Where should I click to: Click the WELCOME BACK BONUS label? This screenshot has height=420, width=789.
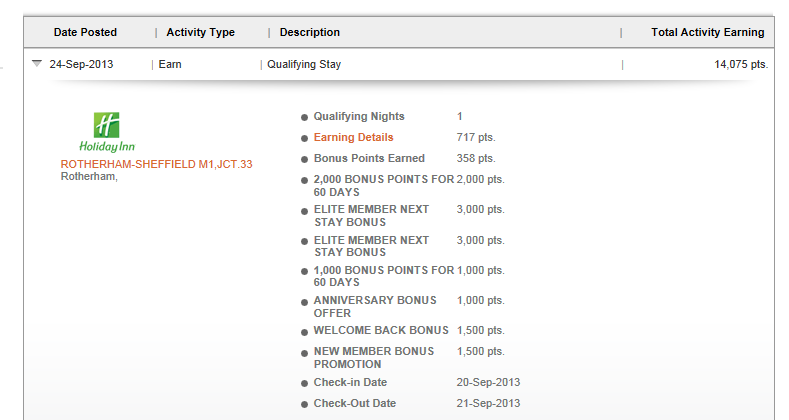pyautogui.click(x=381, y=330)
